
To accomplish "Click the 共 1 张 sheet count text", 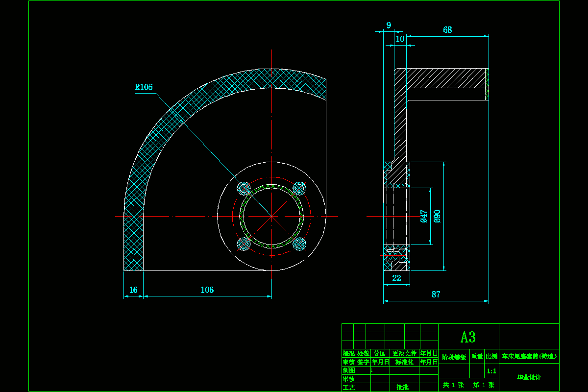I will [x=453, y=385].
